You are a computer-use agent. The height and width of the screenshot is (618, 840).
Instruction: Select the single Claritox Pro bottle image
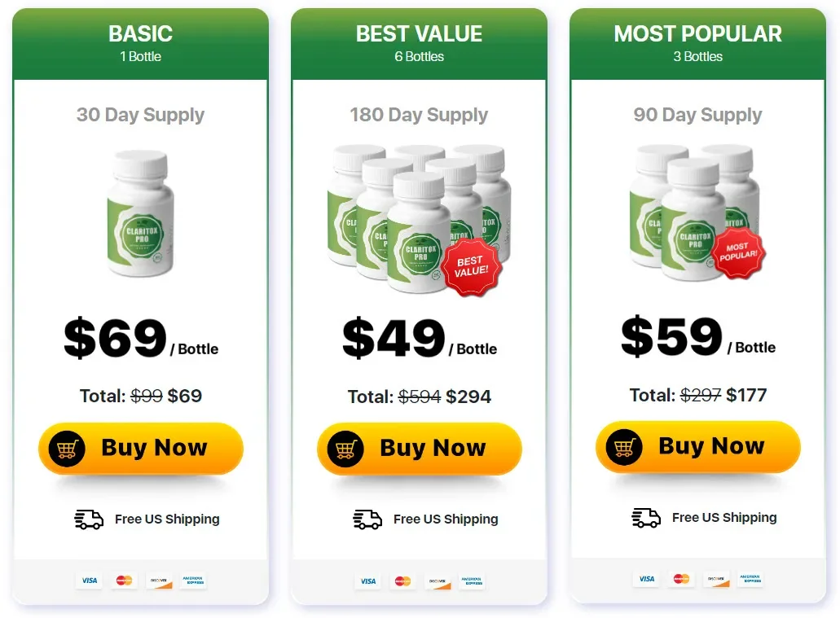(140, 216)
